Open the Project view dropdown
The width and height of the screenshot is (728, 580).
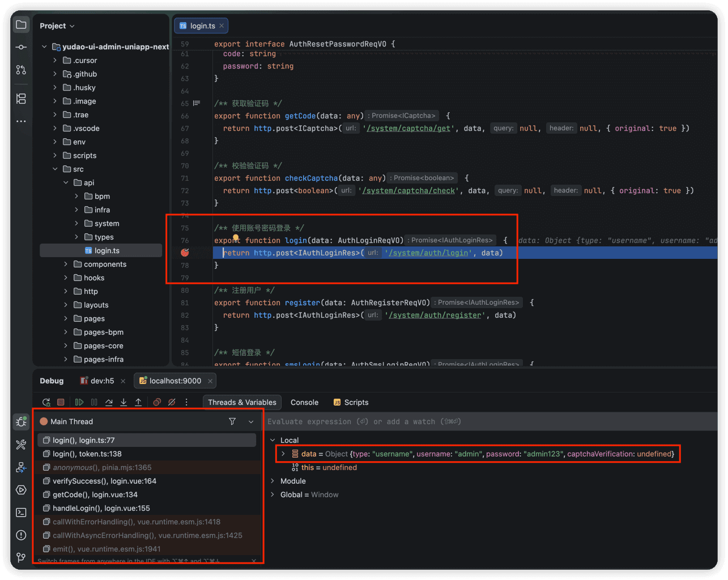(x=57, y=26)
